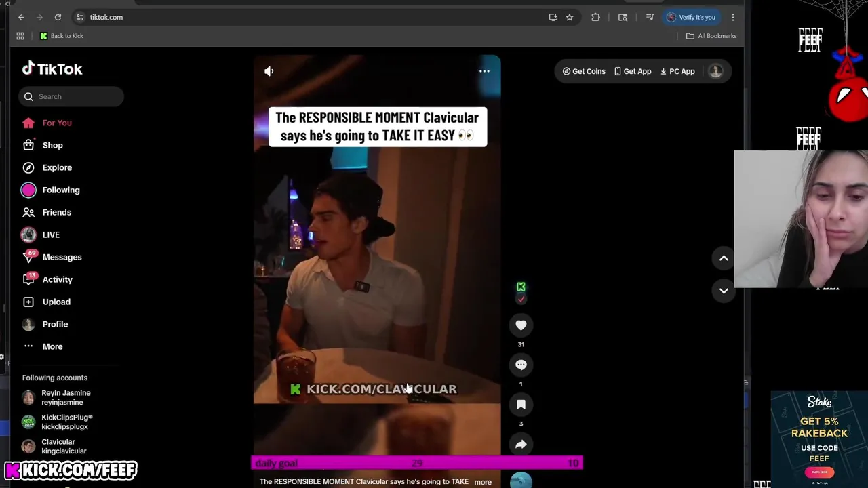
Task: Click the PC App download button
Action: (x=677, y=71)
